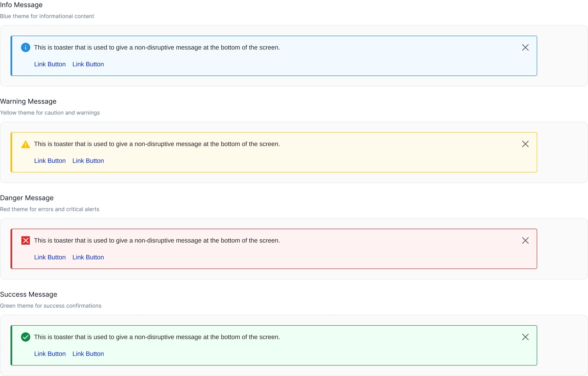This screenshot has height=376, width=588.
Task: Click first Link Button in info message
Action: (50, 64)
